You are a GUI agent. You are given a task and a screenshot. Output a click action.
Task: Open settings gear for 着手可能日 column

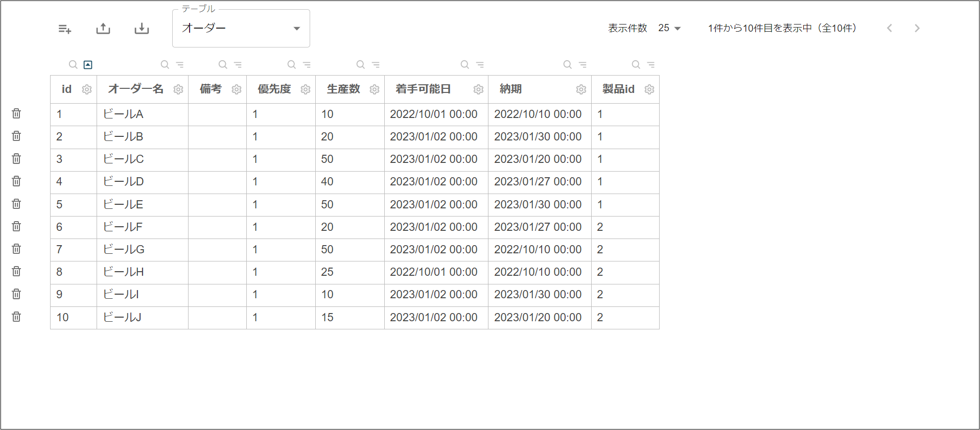[478, 89]
